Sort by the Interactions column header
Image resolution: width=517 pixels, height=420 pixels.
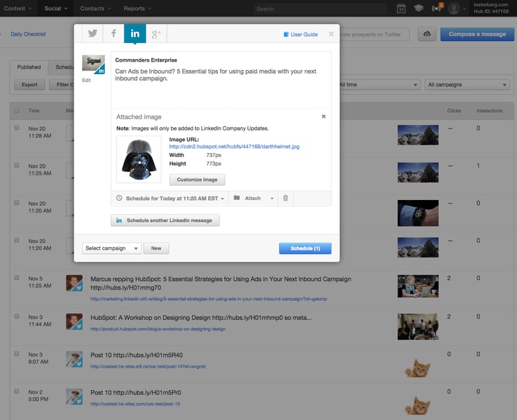click(489, 111)
